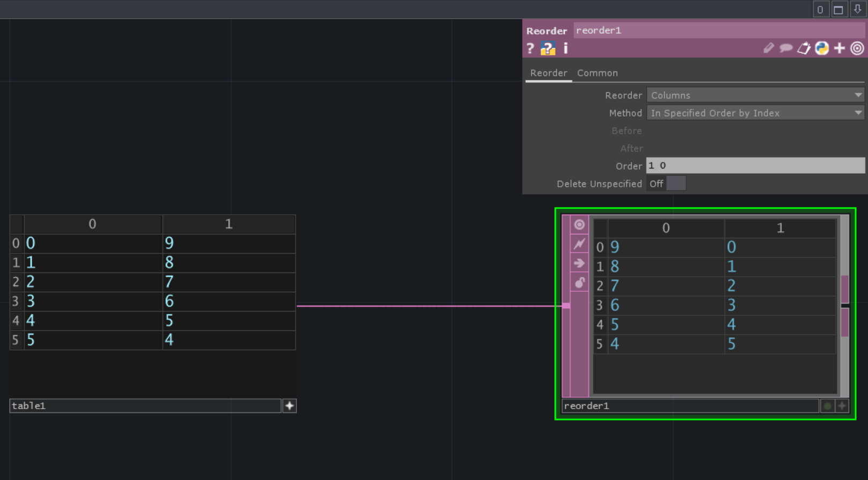This screenshot has height=480, width=868.
Task: Toggle viewer active flag on reorder1
Action: point(579,225)
